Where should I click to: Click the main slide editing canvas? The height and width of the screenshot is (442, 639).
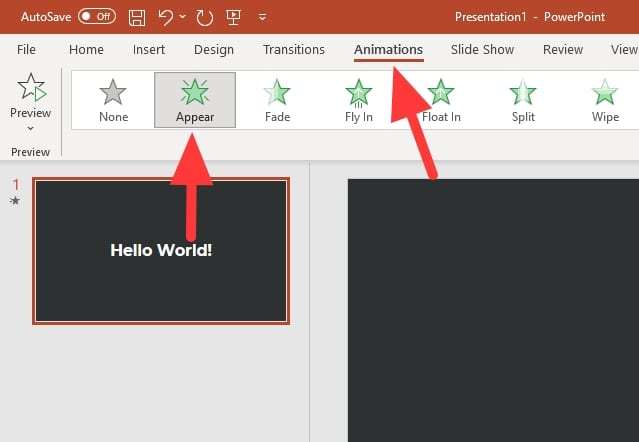click(x=493, y=310)
